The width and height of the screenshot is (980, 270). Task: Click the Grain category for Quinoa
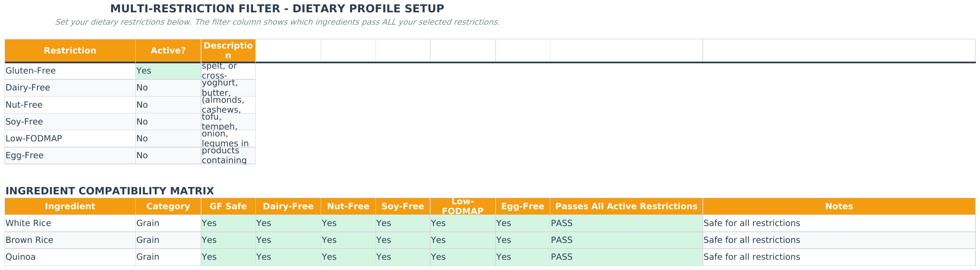pyautogui.click(x=168, y=257)
